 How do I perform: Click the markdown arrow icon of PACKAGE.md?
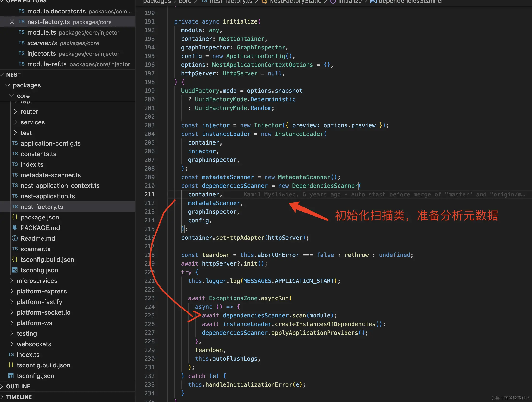pyautogui.click(x=15, y=228)
